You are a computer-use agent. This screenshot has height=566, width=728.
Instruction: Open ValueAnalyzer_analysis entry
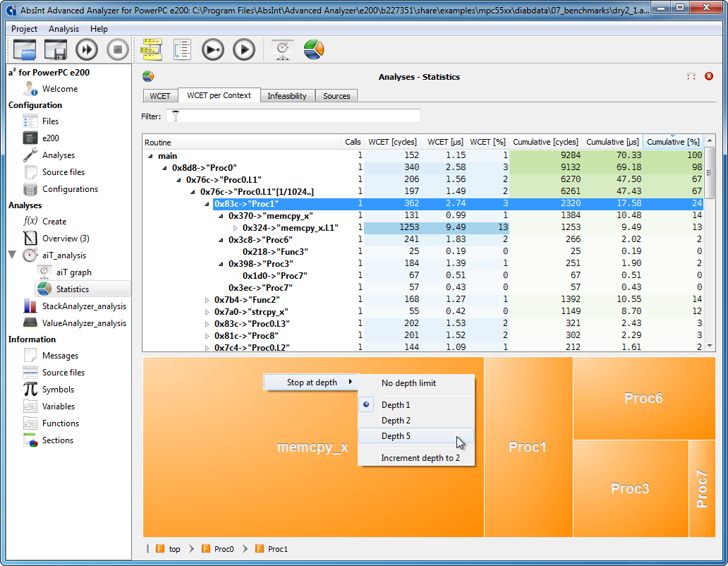tap(83, 323)
